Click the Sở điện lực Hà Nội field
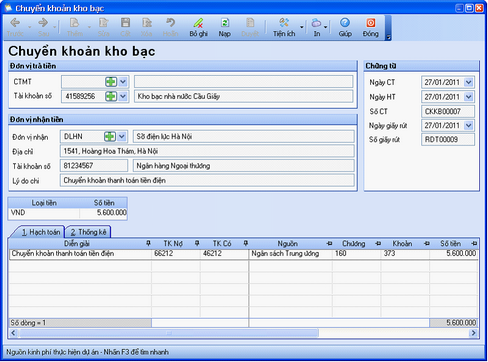This screenshot has width=488, height=362. coord(244,136)
